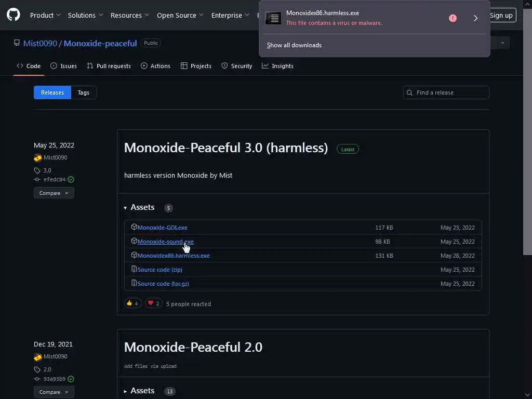Open the Resources menu dropdown

pos(129,15)
